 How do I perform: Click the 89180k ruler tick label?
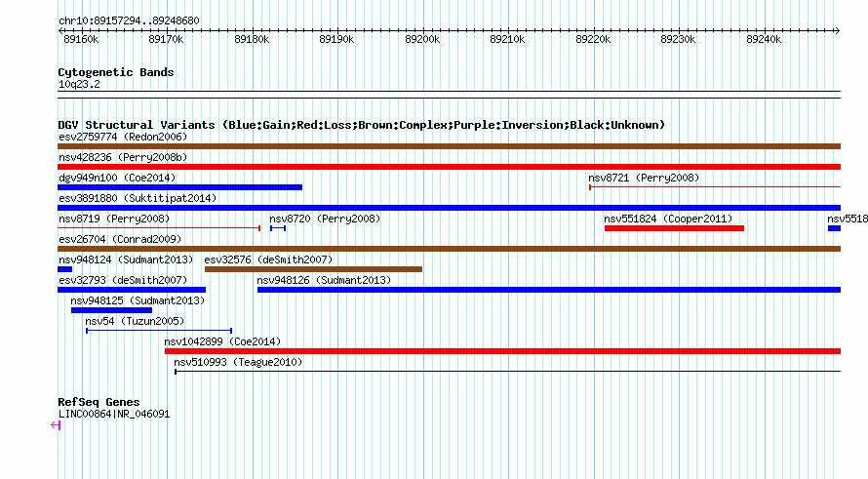pyautogui.click(x=252, y=39)
